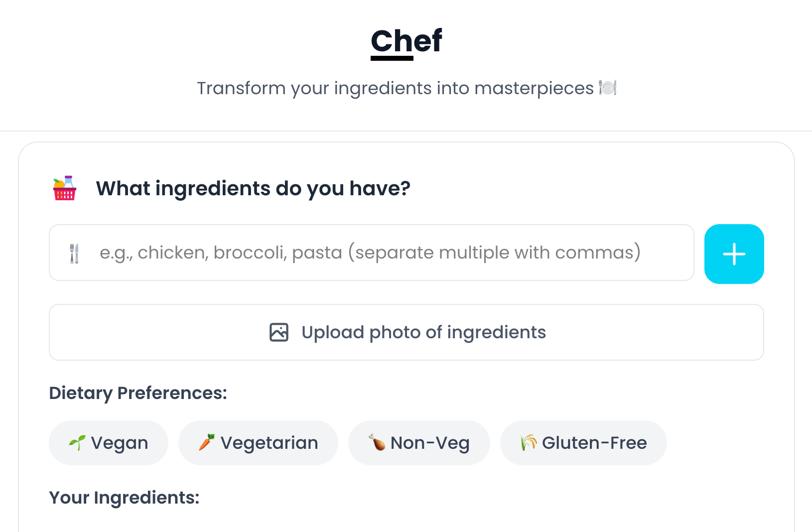Click the 'What ingredients do you have?' heading
Screen dimensions: 812x532
(253, 188)
